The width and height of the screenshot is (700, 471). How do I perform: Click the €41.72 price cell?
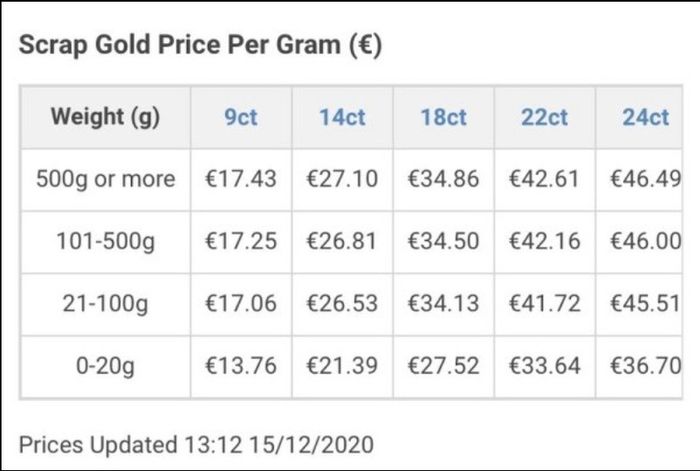(x=545, y=304)
